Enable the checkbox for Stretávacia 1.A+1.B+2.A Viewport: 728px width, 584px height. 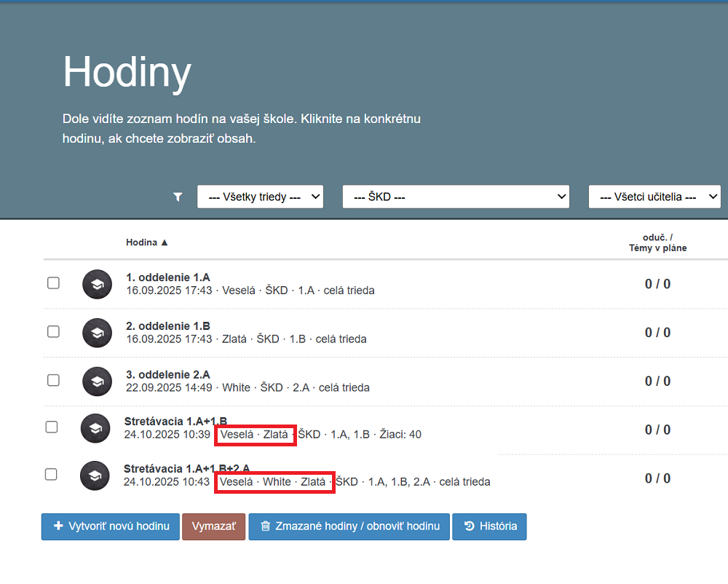click(51, 475)
